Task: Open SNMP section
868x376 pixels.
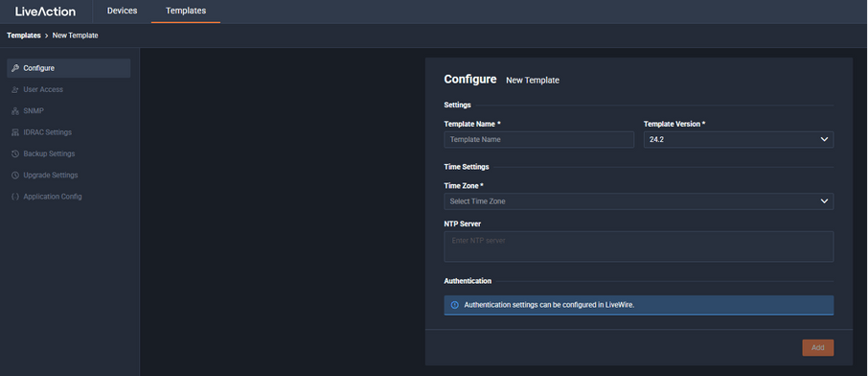Action: (69, 111)
